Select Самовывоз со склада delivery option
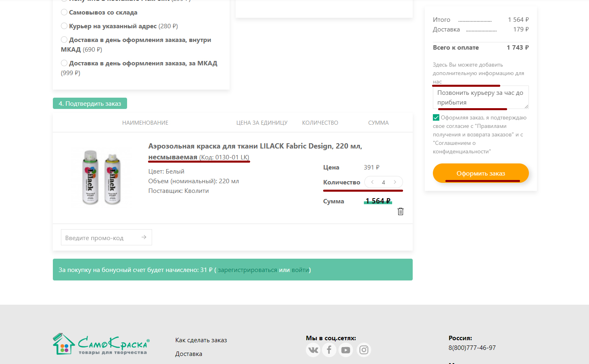 coord(64,12)
